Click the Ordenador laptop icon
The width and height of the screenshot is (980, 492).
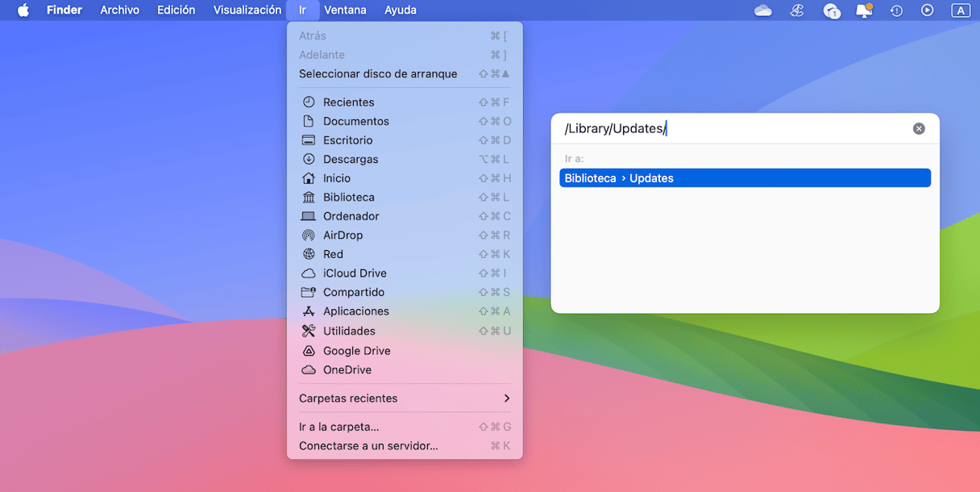(308, 216)
